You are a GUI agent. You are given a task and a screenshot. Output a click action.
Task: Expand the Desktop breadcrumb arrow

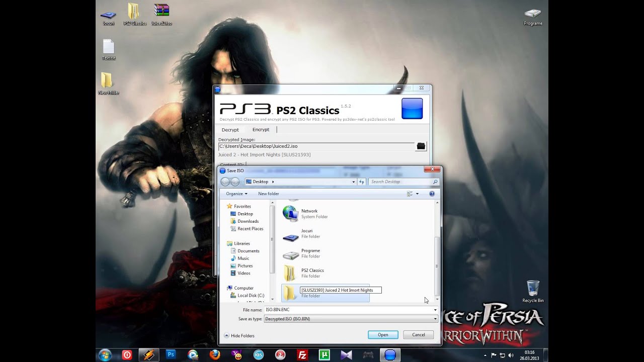click(273, 182)
